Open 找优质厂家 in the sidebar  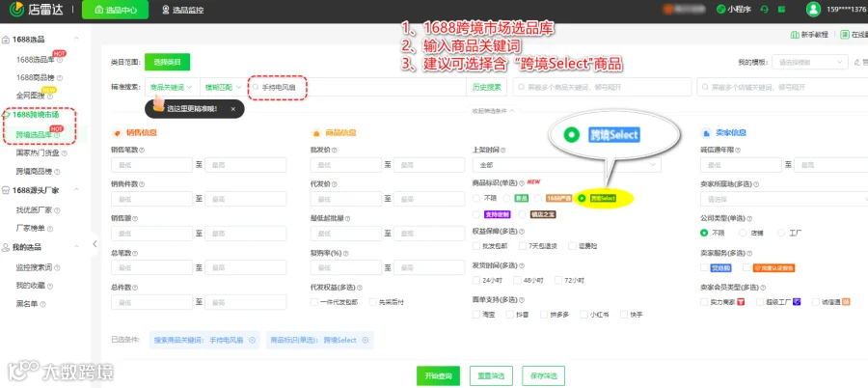[x=34, y=210]
